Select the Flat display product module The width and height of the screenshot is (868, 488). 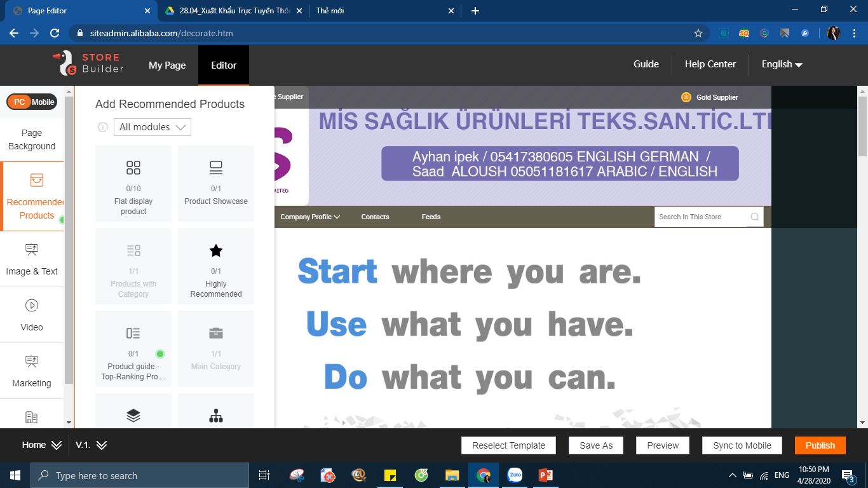click(133, 184)
